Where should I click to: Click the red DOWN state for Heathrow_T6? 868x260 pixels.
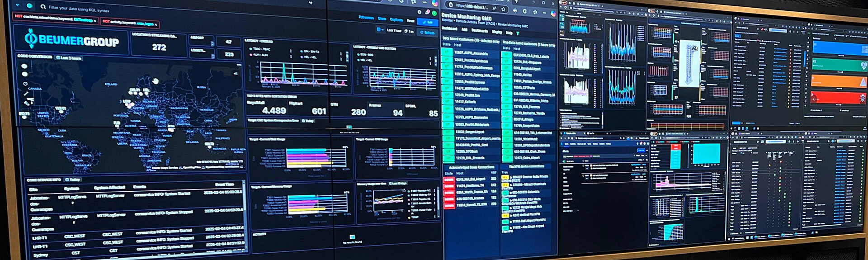448,186
